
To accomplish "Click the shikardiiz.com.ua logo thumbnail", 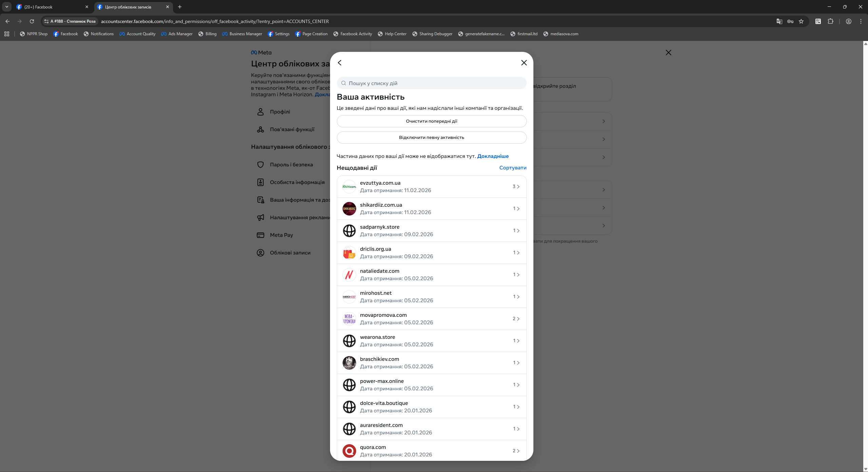I will click(x=349, y=208).
